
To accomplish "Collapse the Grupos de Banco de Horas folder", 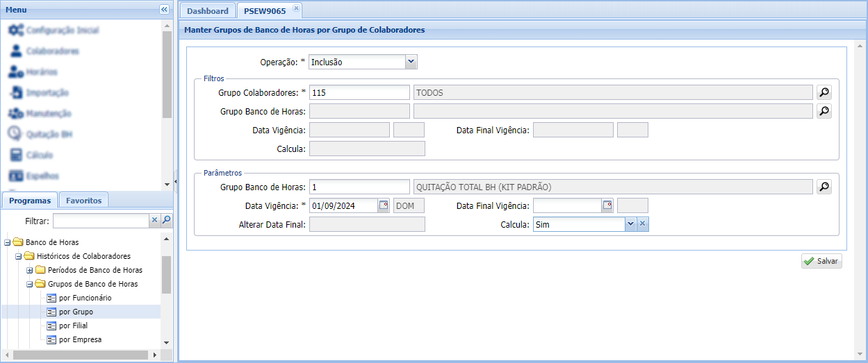I will [x=30, y=284].
